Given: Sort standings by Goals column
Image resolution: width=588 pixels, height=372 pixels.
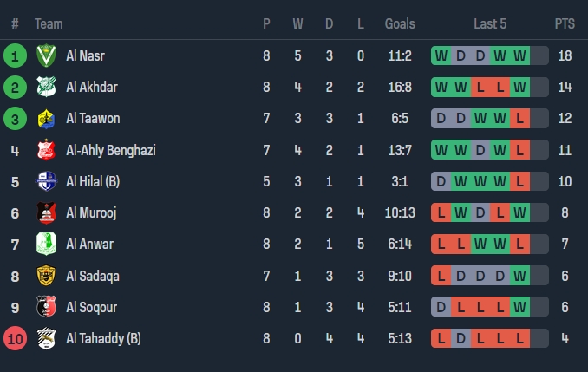Looking at the screenshot, I should tap(400, 24).
